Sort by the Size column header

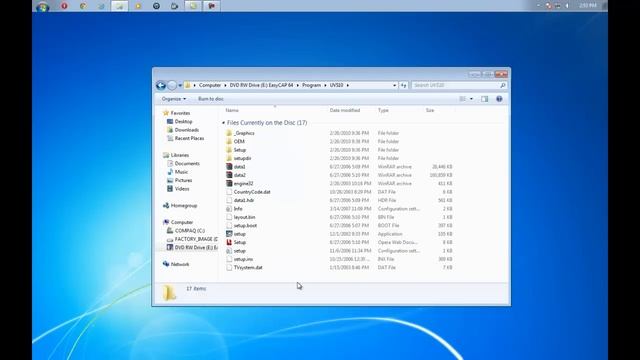(430, 110)
